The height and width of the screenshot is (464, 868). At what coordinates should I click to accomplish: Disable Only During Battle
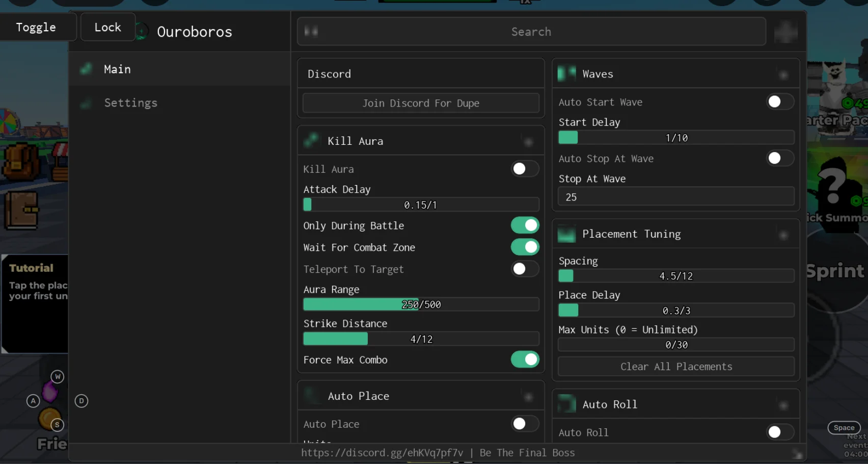tap(525, 225)
